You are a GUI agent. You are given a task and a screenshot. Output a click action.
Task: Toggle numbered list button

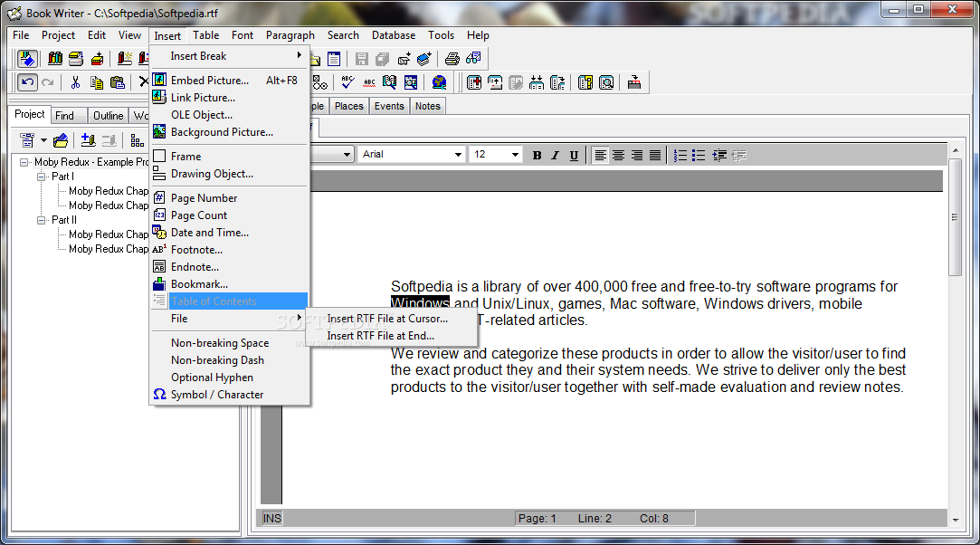[x=680, y=155]
